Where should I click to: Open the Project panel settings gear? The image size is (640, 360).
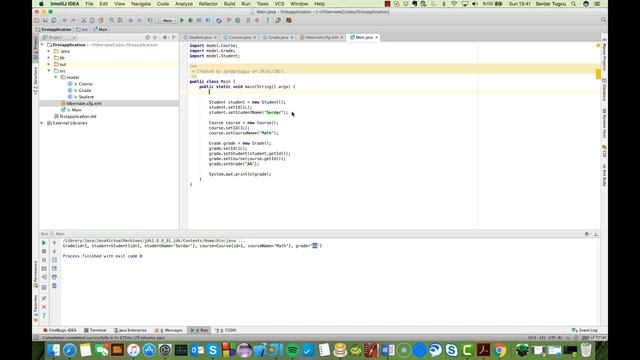tap(165, 38)
